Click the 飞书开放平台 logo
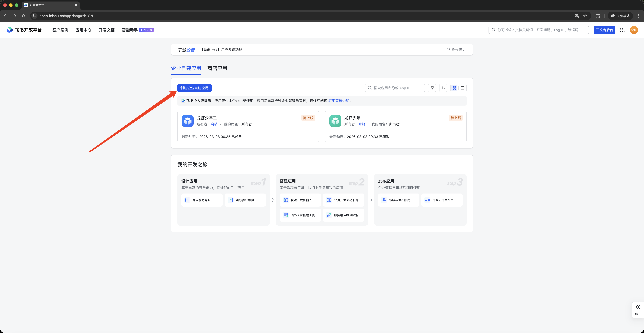The width and height of the screenshot is (644, 333). point(24,30)
